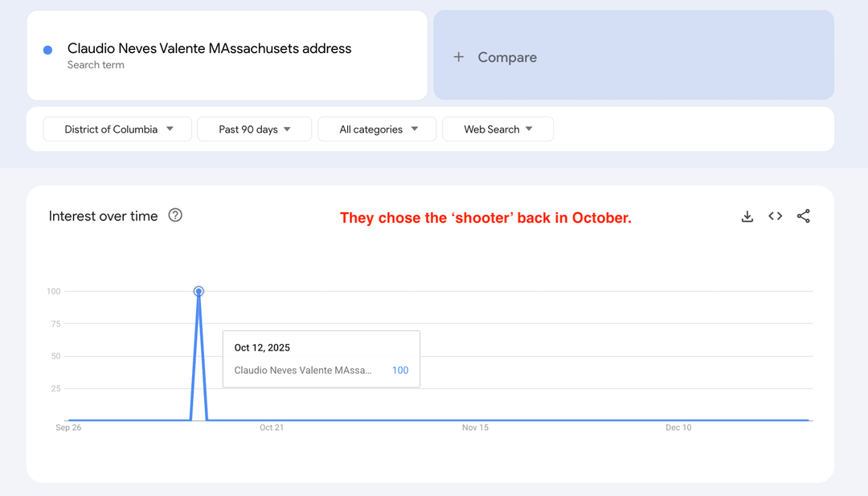This screenshot has width=868, height=496.
Task: Click the Oct 12, 2025 tooltip
Action: tap(321, 359)
